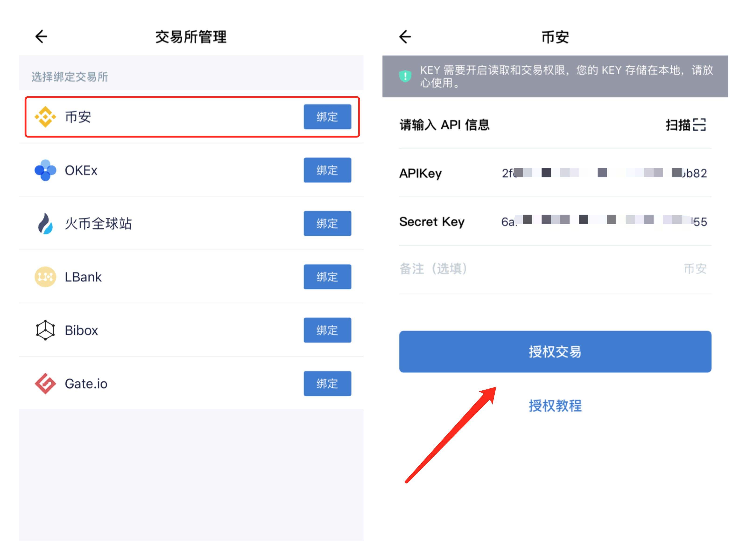Bind the Bibox exchange
Screen dimensions: 747x560
pyautogui.click(x=327, y=330)
